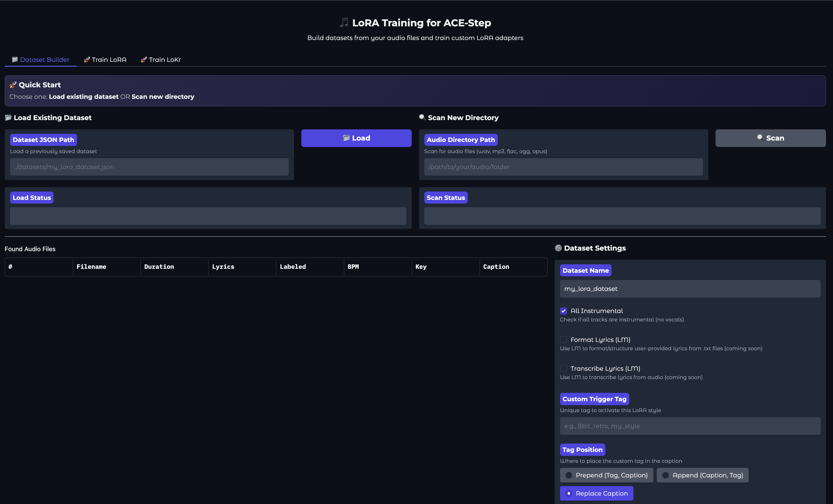The height and width of the screenshot is (504, 833).
Task: Focus the Custom Trigger Tag text box
Action: click(x=690, y=426)
